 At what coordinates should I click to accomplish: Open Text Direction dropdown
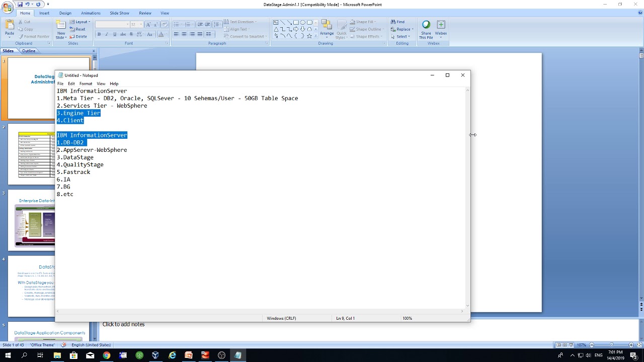click(240, 22)
